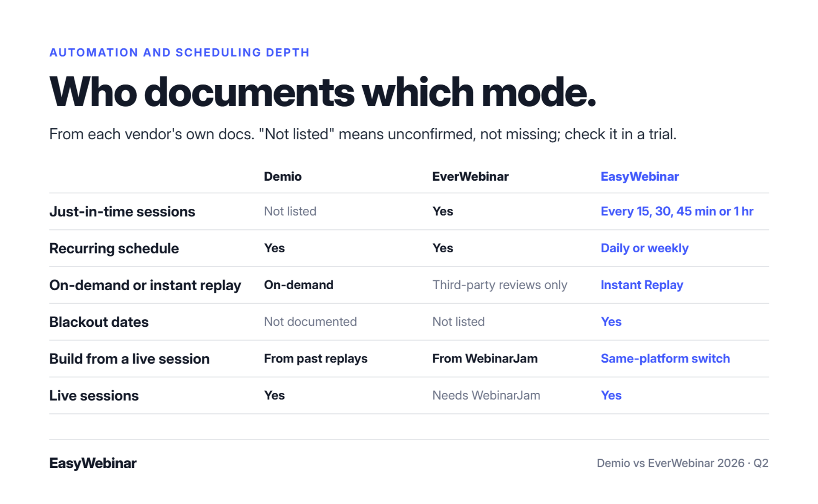818x504 pixels.
Task: Select the 'Just-in-time sessions' row label
Action: tap(122, 212)
